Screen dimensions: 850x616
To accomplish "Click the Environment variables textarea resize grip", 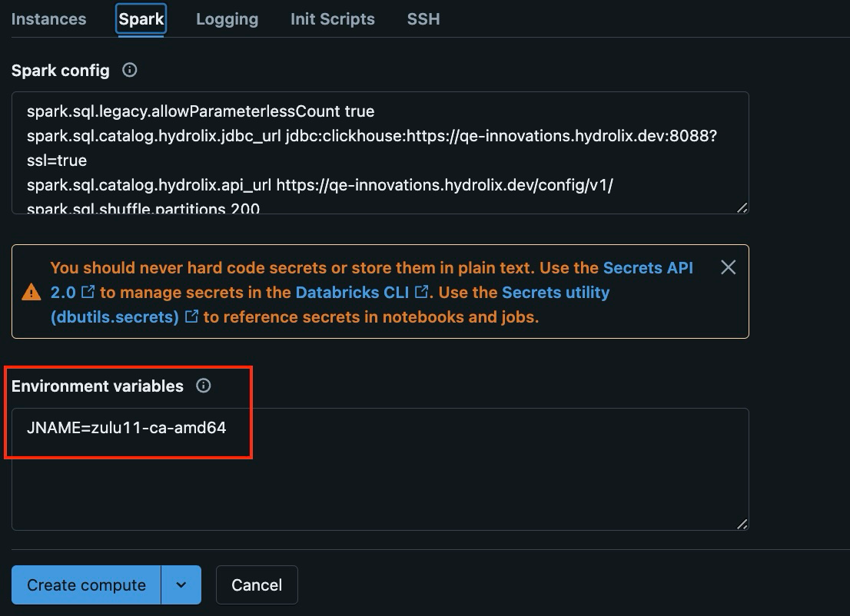I will click(x=741, y=525).
